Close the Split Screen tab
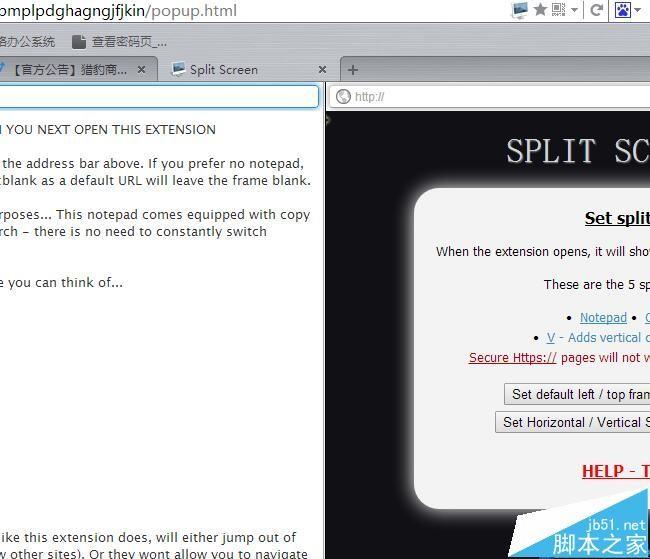Image resolution: width=650 pixels, height=559 pixels. pos(323,69)
